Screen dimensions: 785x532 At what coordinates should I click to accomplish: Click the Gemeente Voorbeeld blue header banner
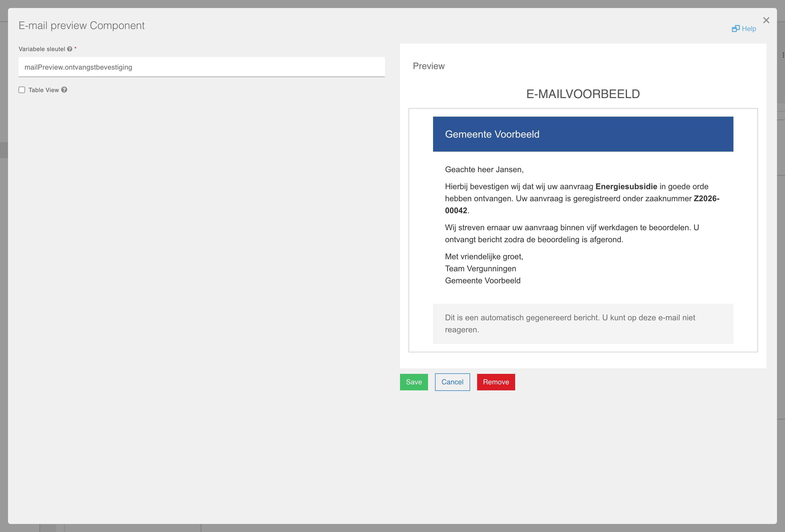tap(583, 134)
